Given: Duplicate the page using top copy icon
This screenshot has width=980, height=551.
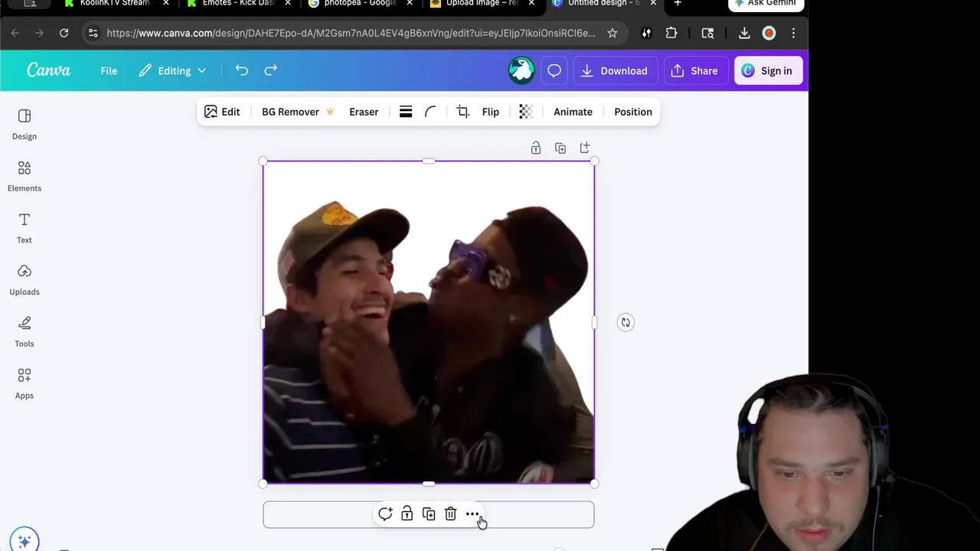Looking at the screenshot, I should [x=560, y=148].
